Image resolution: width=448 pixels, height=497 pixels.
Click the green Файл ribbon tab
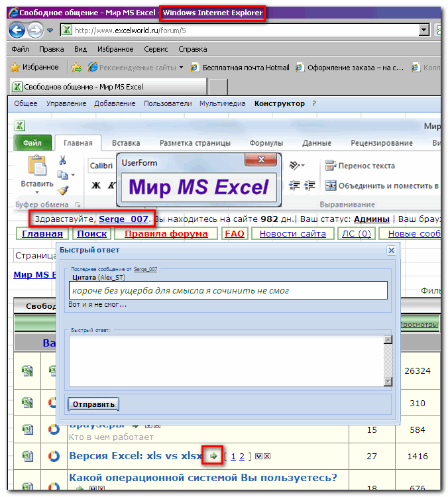[32, 143]
